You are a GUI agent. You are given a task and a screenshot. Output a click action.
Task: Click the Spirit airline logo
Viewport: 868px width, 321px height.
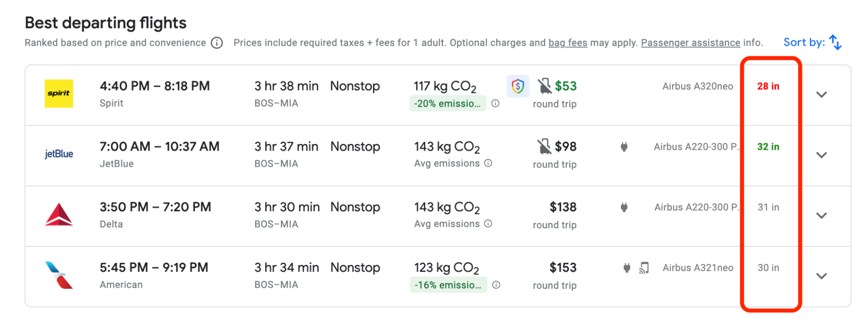pyautogui.click(x=59, y=94)
